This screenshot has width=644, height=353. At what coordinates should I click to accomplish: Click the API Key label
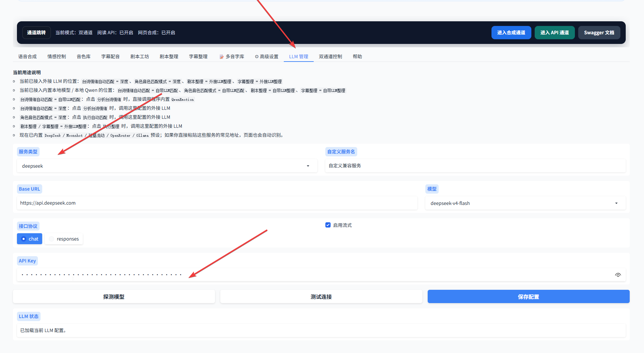(27, 261)
